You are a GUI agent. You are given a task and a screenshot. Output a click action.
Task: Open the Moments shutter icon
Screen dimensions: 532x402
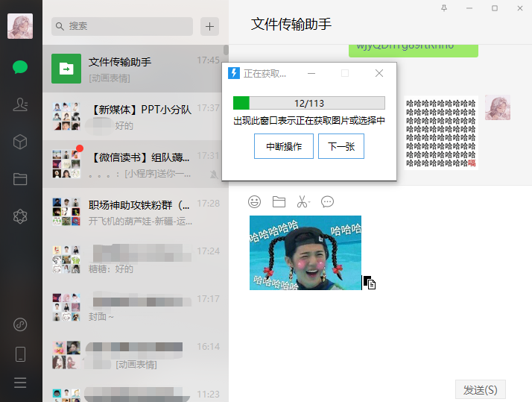coord(20,216)
